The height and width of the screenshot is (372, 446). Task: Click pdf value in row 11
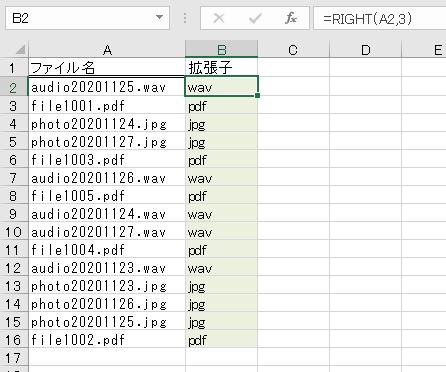click(x=197, y=251)
